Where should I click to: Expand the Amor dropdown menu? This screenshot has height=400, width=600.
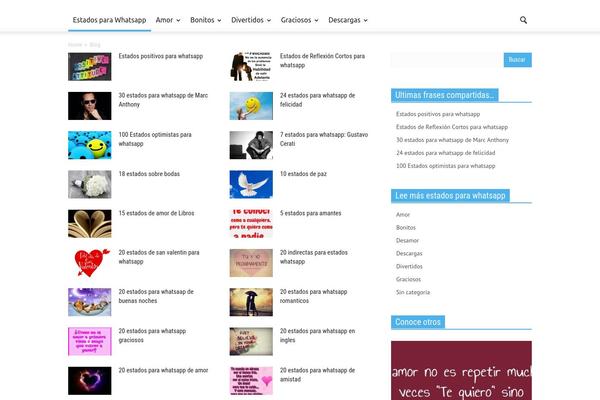(x=167, y=20)
